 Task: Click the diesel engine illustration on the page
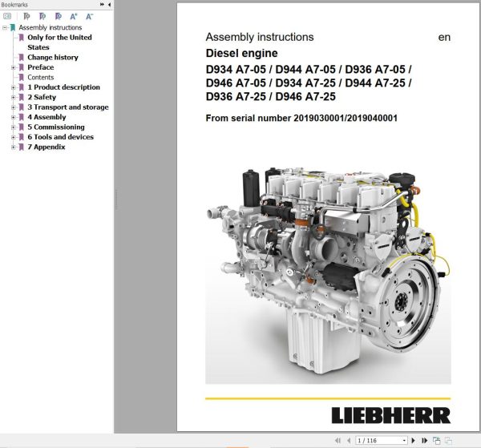[328, 274]
